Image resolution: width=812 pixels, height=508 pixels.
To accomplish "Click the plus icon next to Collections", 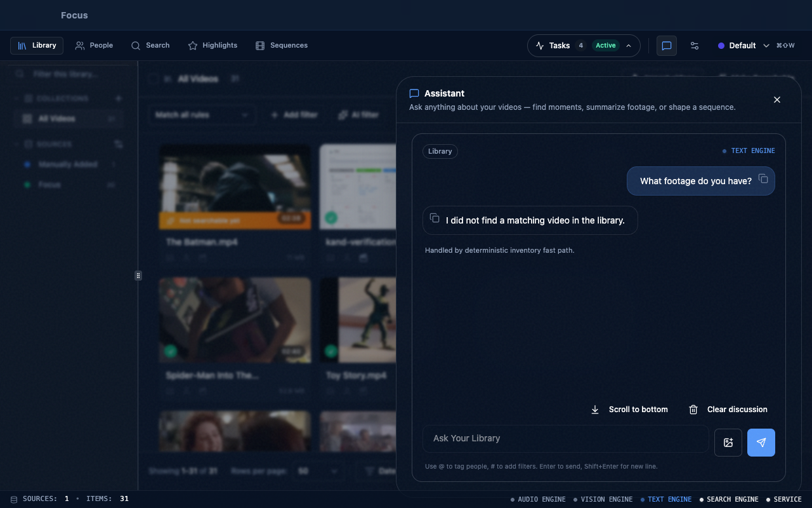I will tap(118, 98).
